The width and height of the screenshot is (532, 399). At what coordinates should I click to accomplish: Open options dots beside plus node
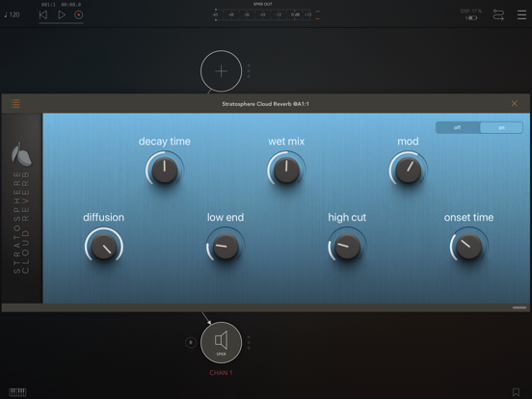point(249,71)
